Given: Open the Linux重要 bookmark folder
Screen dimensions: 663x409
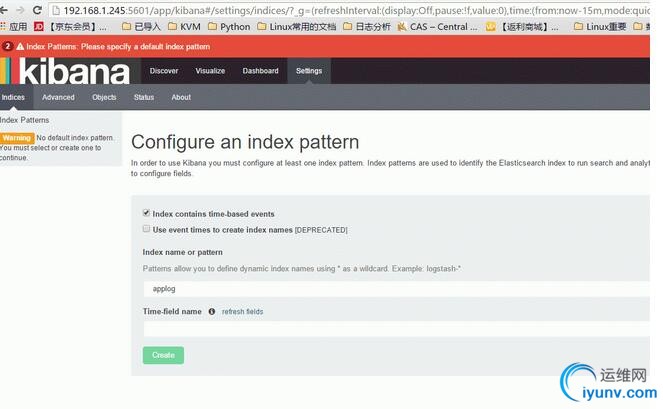Looking at the screenshot, I should [x=600, y=27].
